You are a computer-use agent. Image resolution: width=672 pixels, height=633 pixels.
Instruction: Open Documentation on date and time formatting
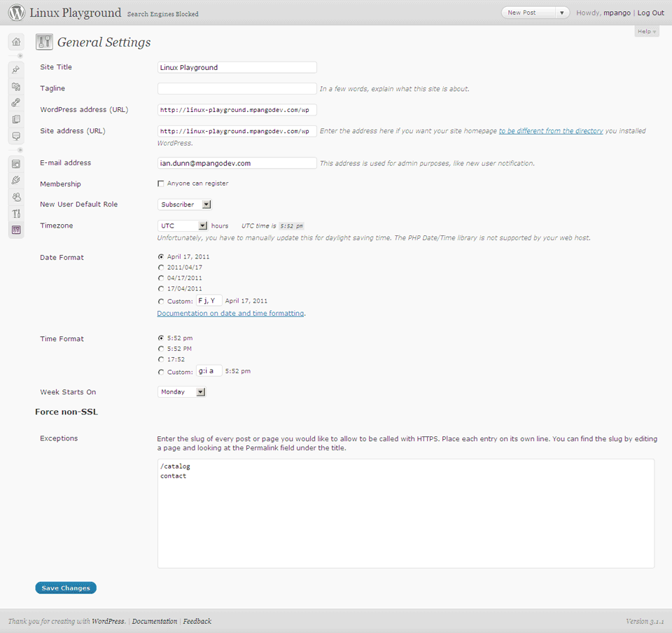[x=230, y=313]
